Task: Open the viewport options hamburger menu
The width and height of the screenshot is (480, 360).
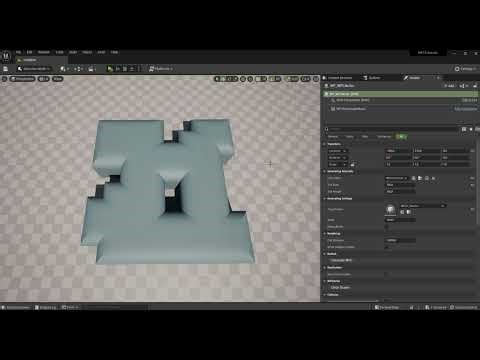Action: [4, 79]
